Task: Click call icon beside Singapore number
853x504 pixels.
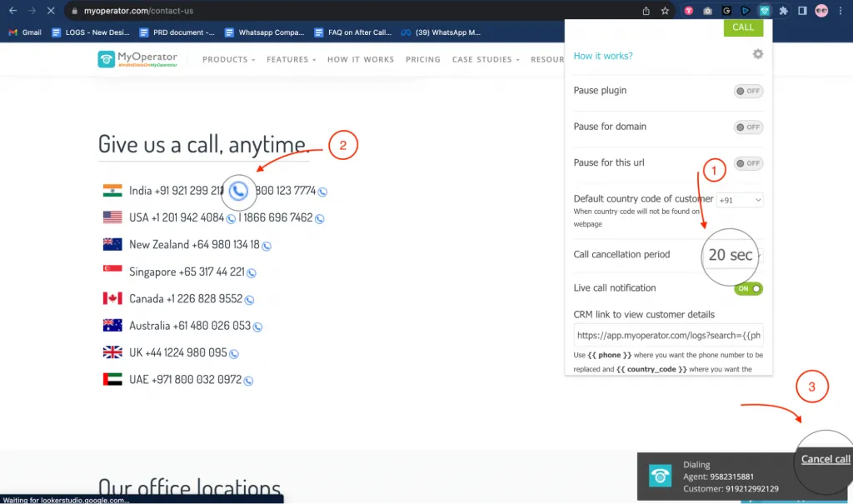Action: [252, 273]
